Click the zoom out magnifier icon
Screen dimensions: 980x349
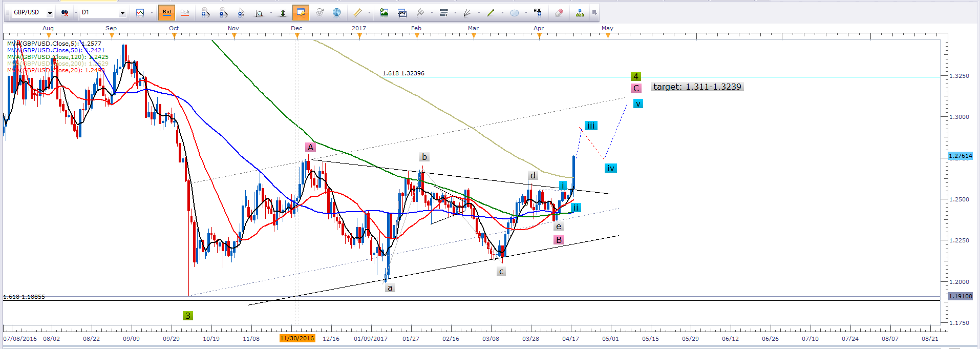223,12
